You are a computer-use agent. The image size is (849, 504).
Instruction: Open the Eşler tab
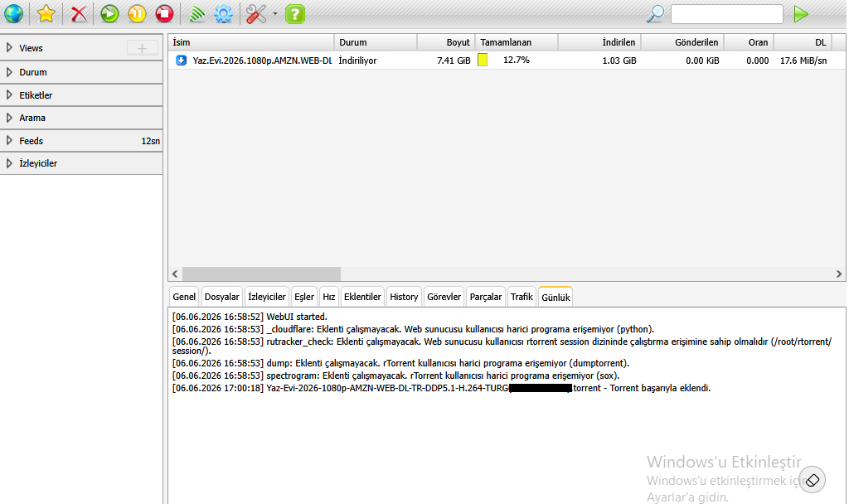304,297
